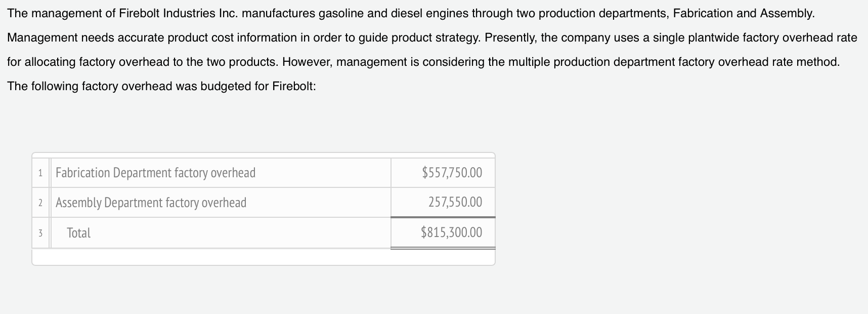Viewport: 868px width, 314px height.
Task: Select row number 2 in table
Action: coord(40,203)
